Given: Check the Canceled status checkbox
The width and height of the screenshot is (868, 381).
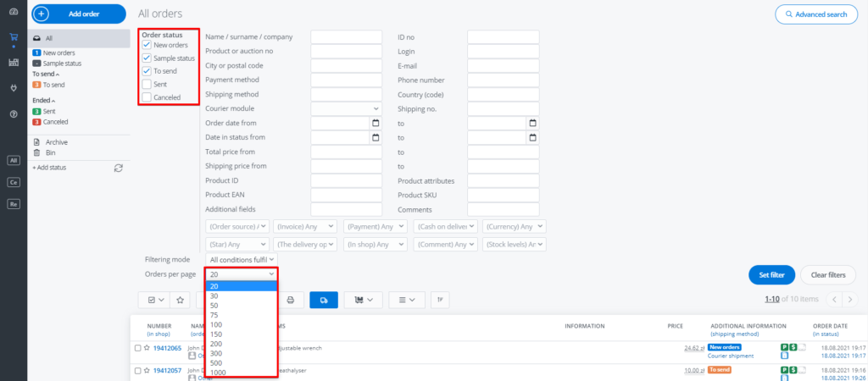Looking at the screenshot, I should pyautogui.click(x=147, y=97).
